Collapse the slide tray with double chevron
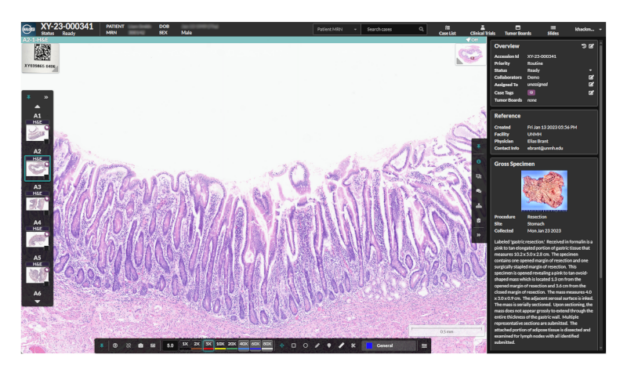 point(46,97)
